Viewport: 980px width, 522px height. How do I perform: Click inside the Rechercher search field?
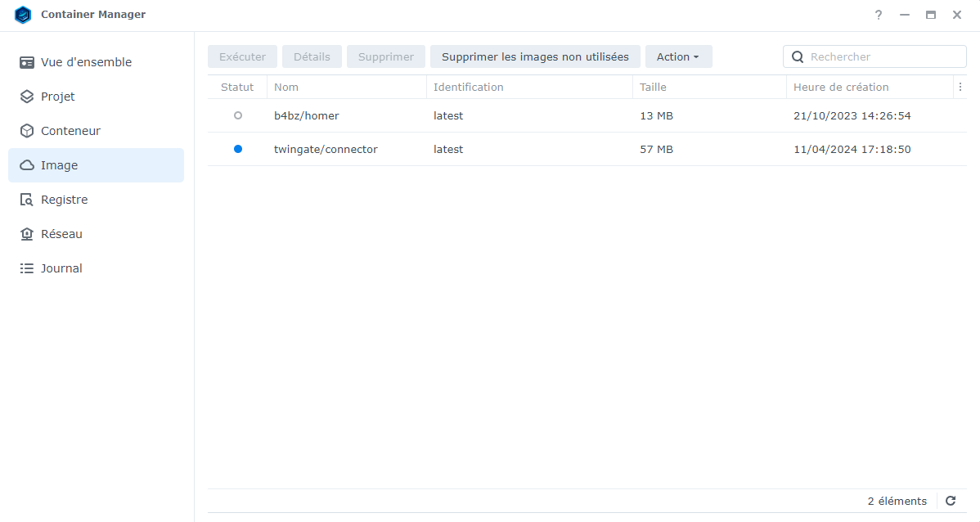click(874, 56)
